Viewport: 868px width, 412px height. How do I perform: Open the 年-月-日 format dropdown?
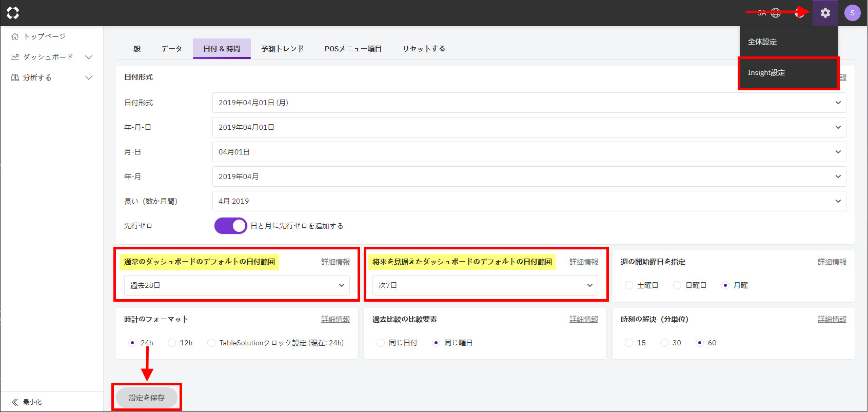click(x=529, y=127)
